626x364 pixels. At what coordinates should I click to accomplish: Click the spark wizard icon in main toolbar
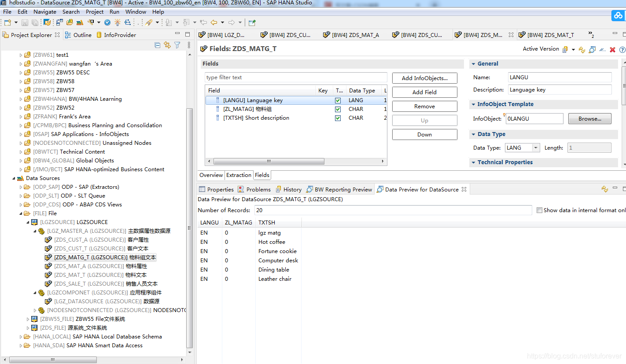118,22
